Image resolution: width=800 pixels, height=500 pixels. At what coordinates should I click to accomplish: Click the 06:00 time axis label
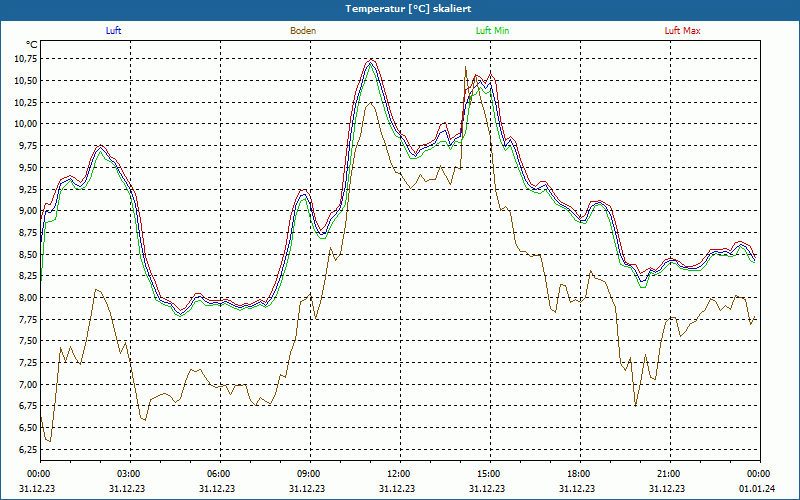(x=219, y=474)
